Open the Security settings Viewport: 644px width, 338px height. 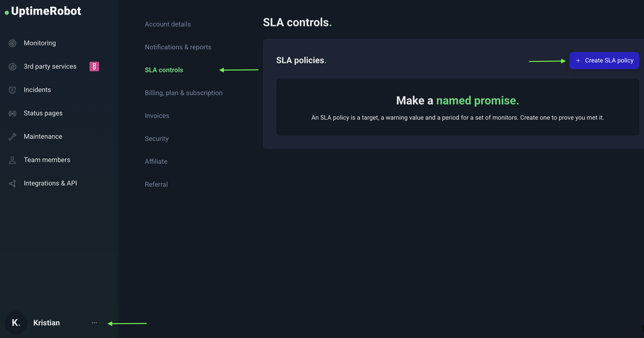coord(157,138)
